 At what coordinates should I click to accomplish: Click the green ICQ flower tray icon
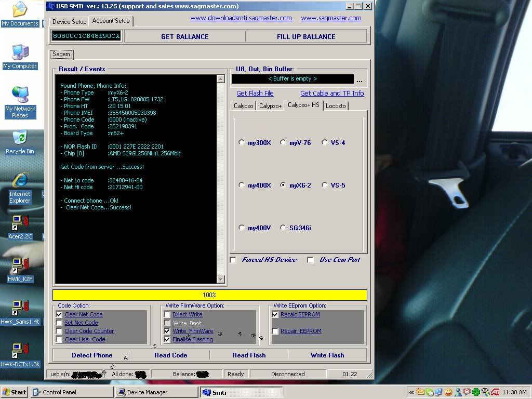tap(476, 392)
